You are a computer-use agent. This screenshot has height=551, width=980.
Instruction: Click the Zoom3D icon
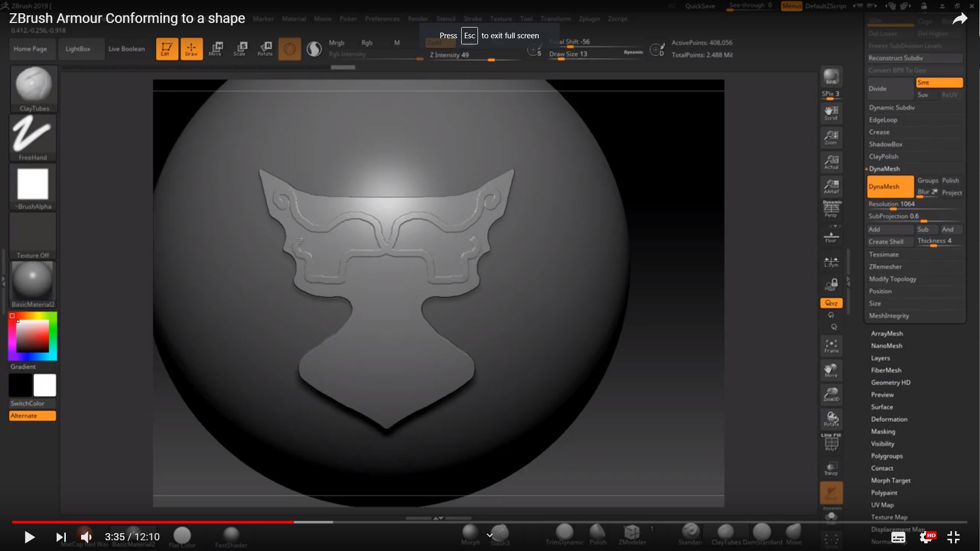pos(831,395)
